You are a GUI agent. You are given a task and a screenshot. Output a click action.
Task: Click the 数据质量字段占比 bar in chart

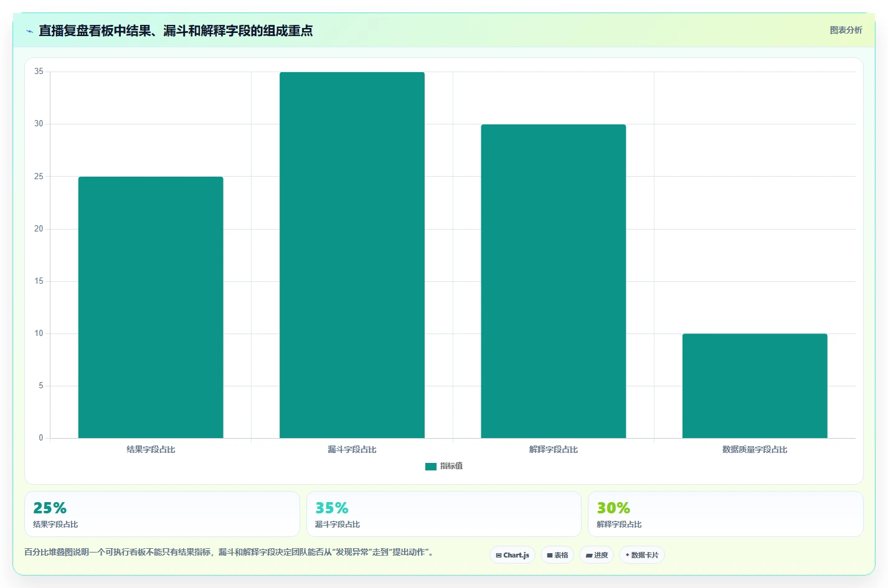coord(755,386)
